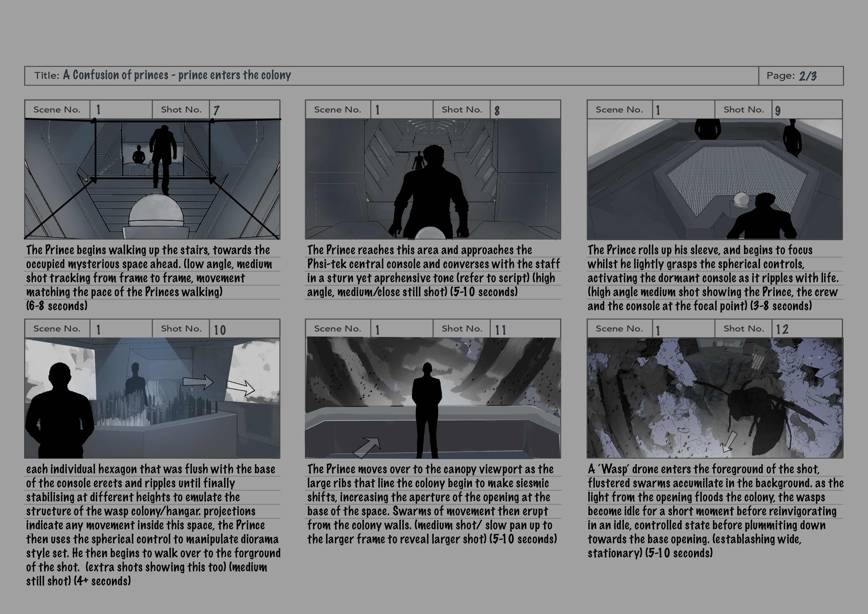
Task: Click the 'Title:' label in header
Action: [47, 76]
